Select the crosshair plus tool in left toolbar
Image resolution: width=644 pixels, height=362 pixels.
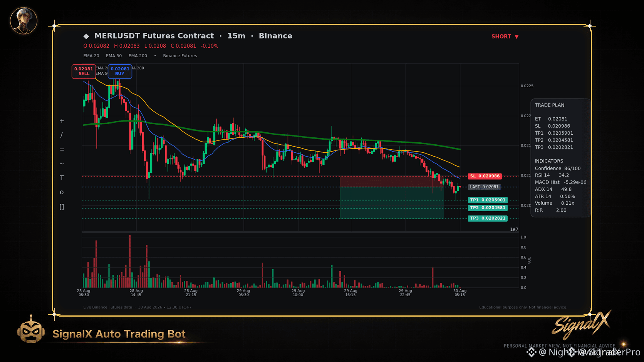pyautogui.click(x=62, y=121)
